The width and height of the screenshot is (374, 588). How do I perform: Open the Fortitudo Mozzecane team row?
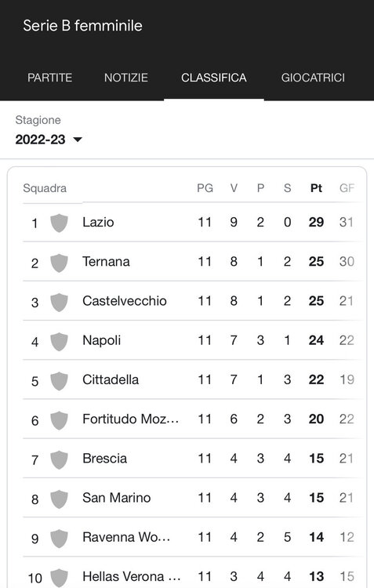(x=193, y=419)
